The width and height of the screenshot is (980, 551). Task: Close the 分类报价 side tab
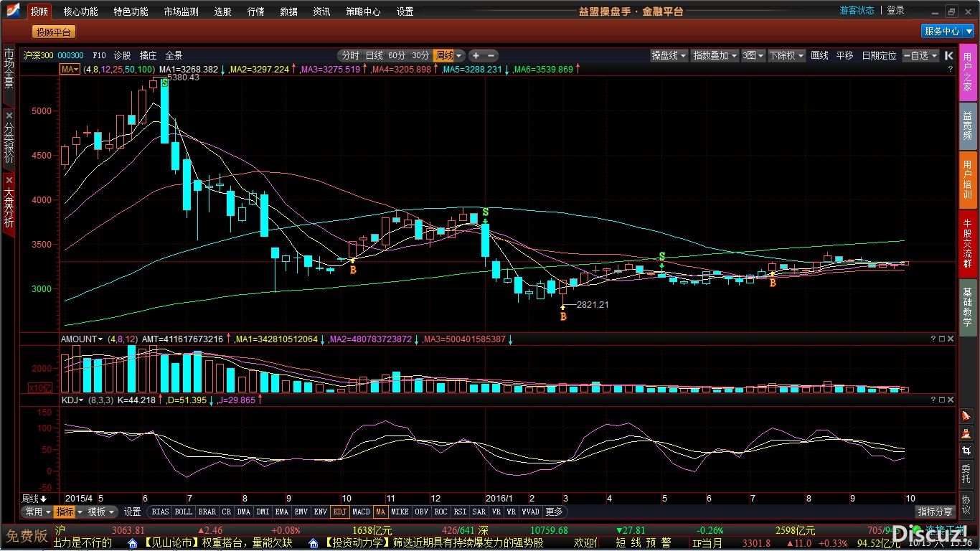[x=9, y=115]
